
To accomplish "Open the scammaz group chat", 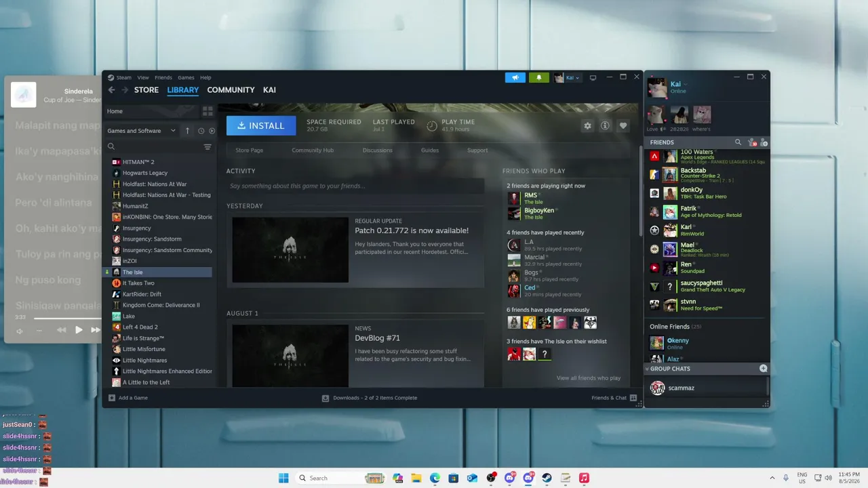I will [705, 388].
